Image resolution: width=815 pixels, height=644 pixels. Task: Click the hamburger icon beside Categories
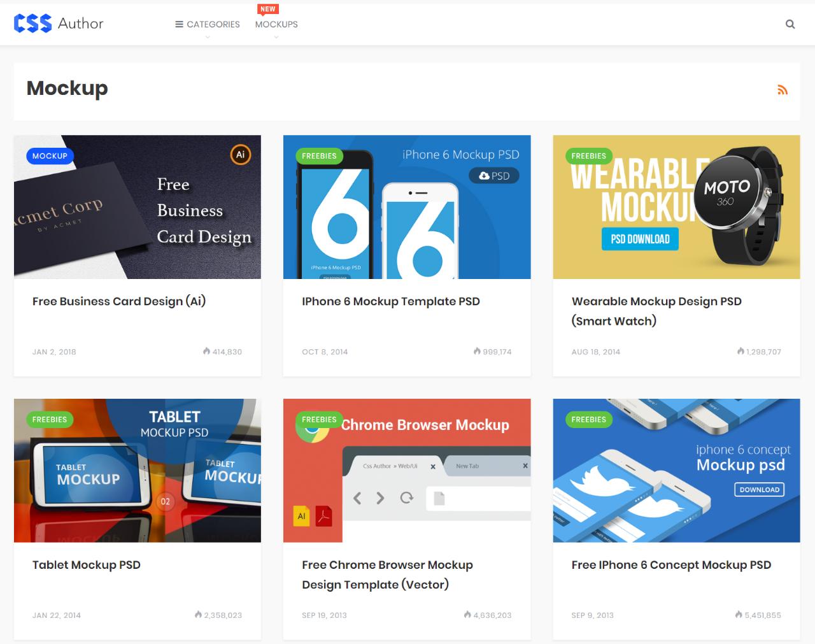coord(179,24)
